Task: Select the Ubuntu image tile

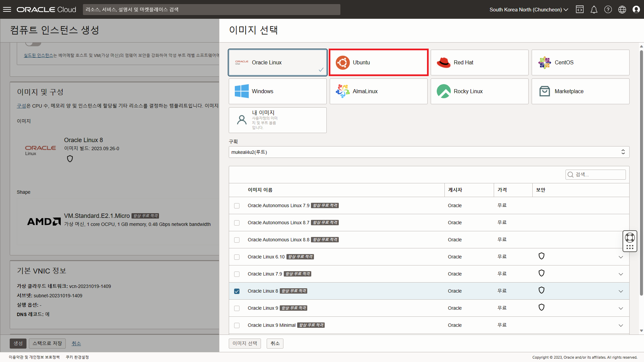Action: click(378, 62)
